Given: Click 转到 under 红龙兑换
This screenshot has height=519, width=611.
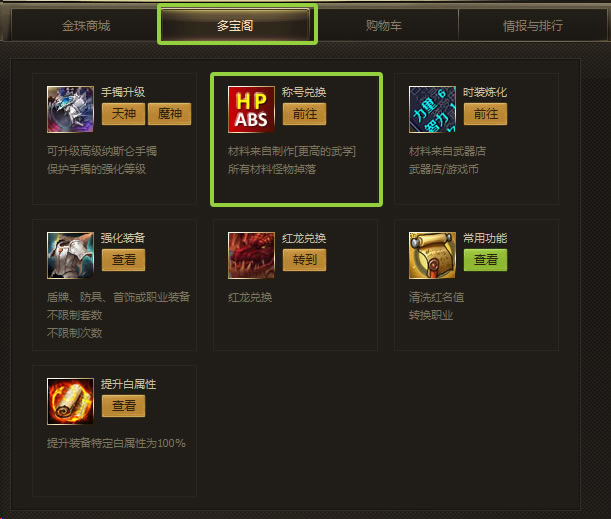Looking at the screenshot, I should click(304, 260).
